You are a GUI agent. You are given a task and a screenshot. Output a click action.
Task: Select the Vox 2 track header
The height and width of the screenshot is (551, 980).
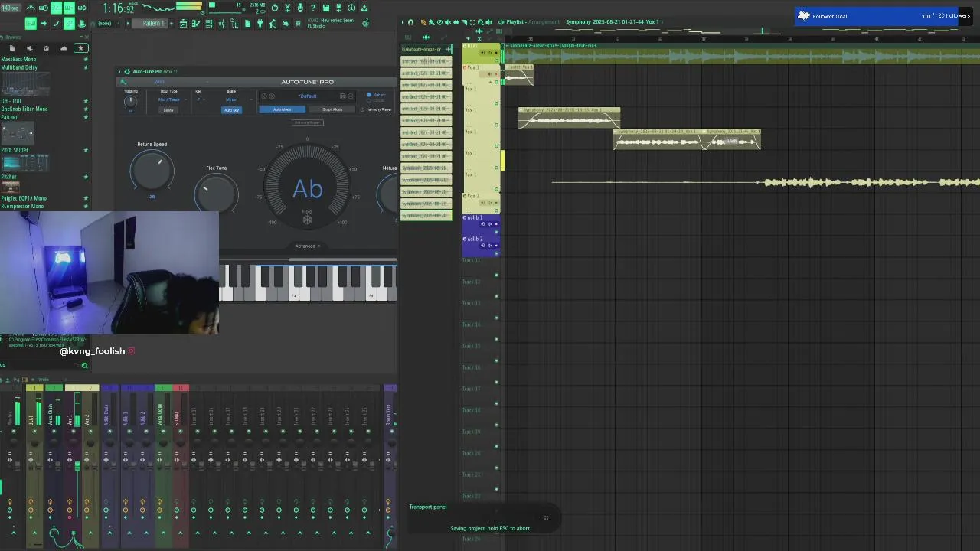(x=481, y=202)
